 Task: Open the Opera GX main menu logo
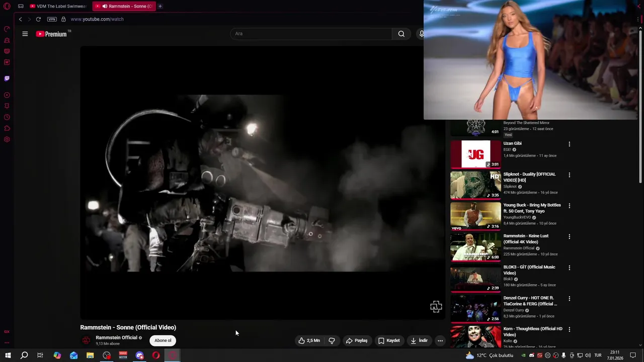click(7, 6)
